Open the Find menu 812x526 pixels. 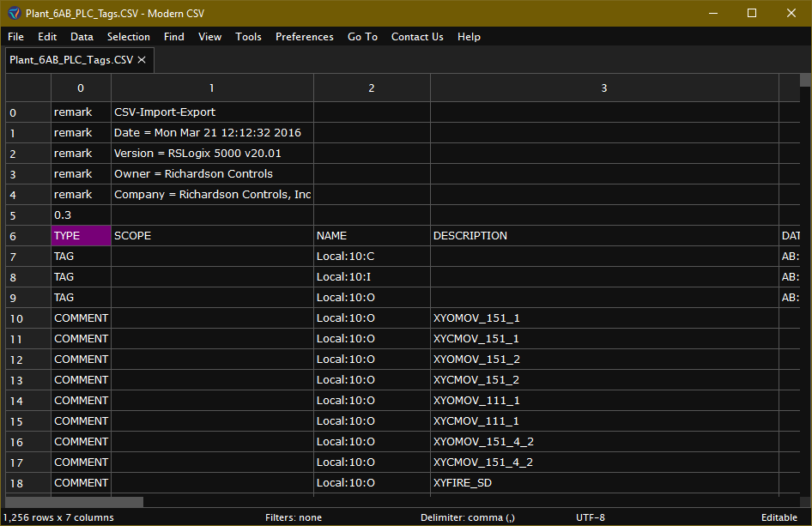click(173, 37)
